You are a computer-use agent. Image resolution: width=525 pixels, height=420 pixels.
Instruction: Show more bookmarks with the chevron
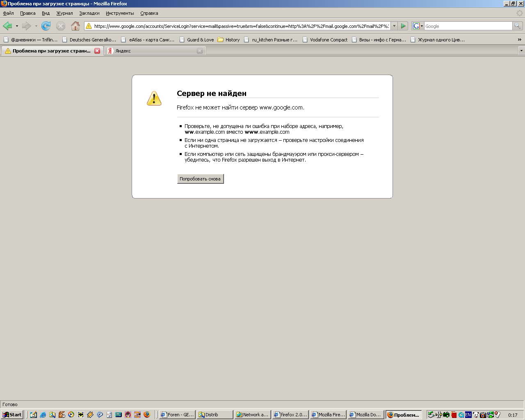pyautogui.click(x=519, y=40)
